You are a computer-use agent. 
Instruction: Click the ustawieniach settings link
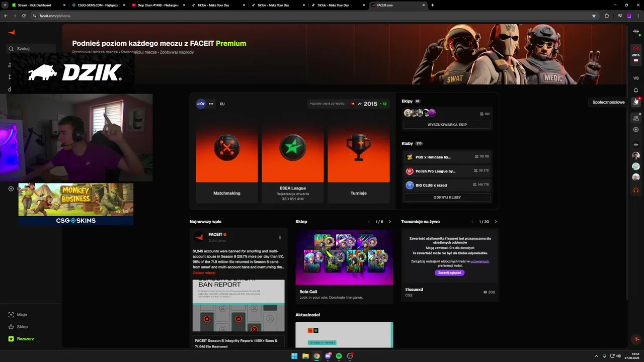[x=479, y=261]
